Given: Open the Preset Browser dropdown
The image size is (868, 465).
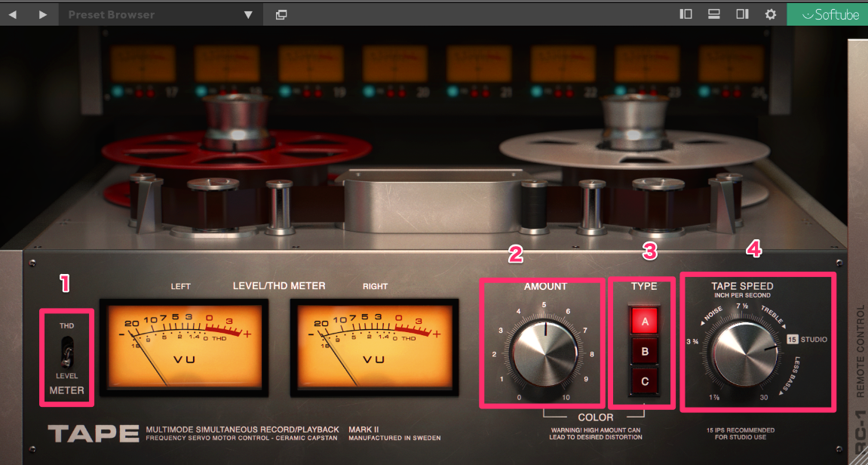Looking at the screenshot, I should (x=151, y=14).
